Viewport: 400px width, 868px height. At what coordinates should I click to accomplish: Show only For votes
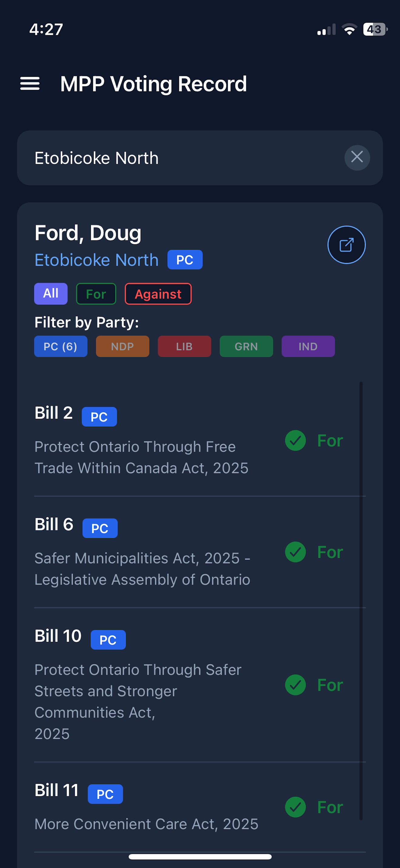[x=96, y=294]
